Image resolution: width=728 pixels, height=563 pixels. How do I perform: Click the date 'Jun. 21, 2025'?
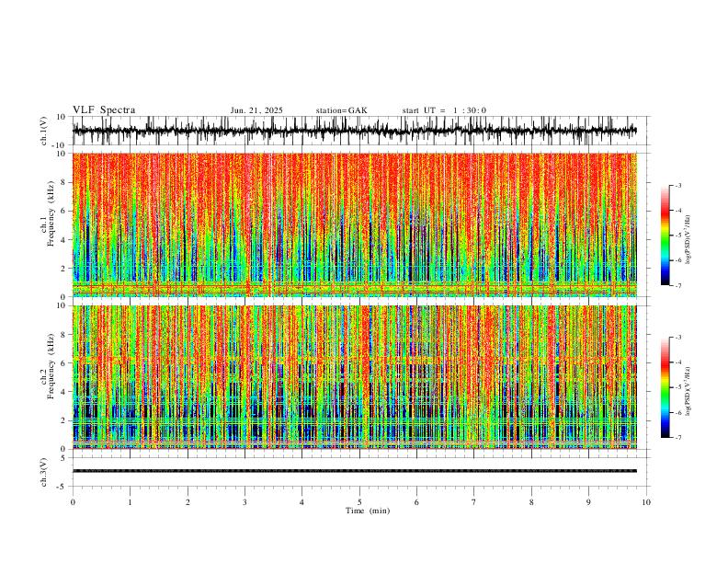pos(256,110)
